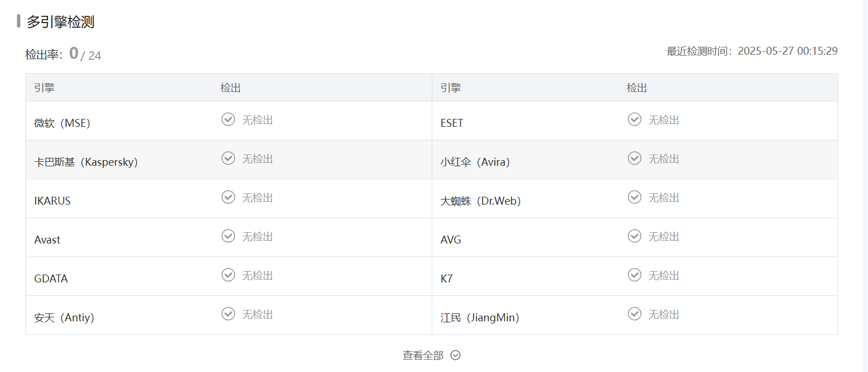This screenshot has height=372, width=868.
Task: Click the 大蜘蛛 (Dr.Web) engine name
Action: pyautogui.click(x=480, y=201)
